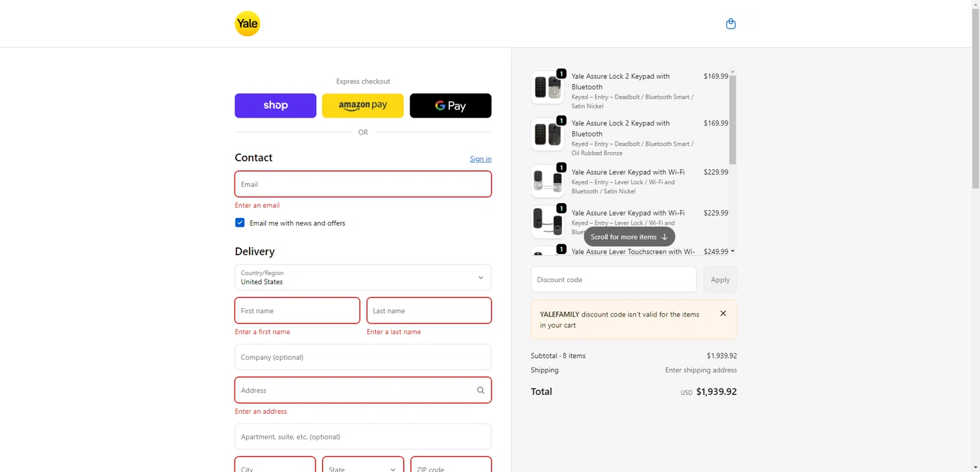Dismiss the YALEFAMILY discount warning

coord(723,313)
